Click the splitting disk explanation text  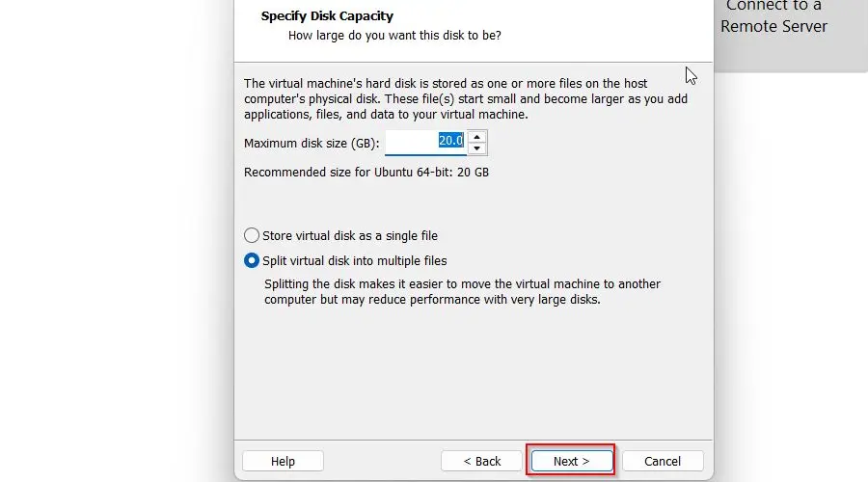(x=462, y=291)
